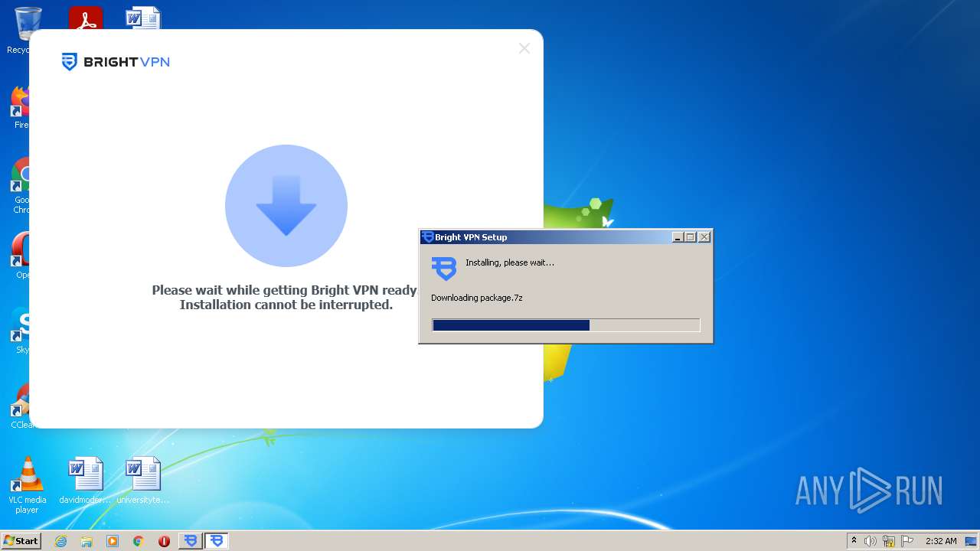Click the 'Installation cannot be interrupted.' message
The image size is (980, 551).
click(286, 305)
